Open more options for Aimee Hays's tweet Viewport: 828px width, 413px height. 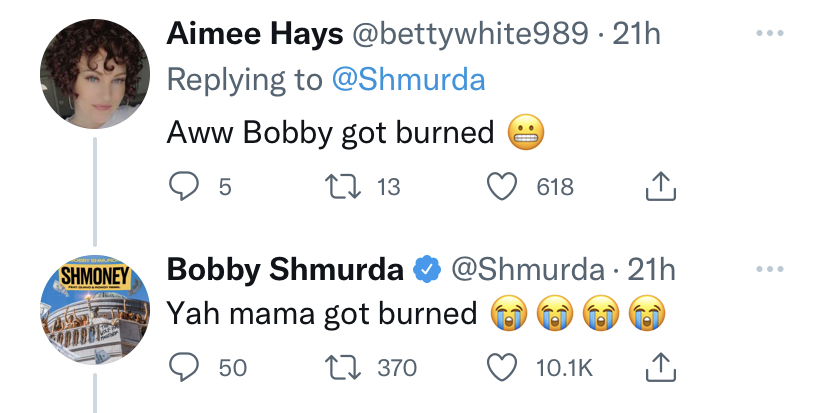tap(767, 33)
